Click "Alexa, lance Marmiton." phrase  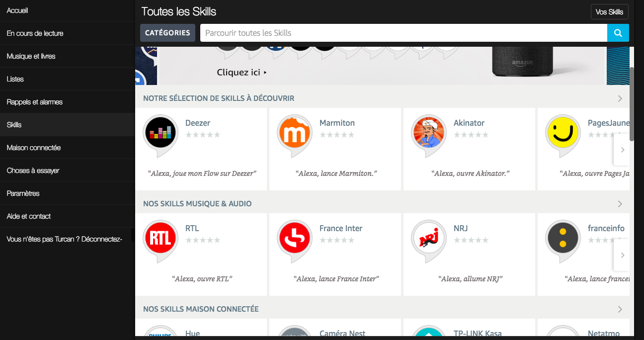pos(336,173)
